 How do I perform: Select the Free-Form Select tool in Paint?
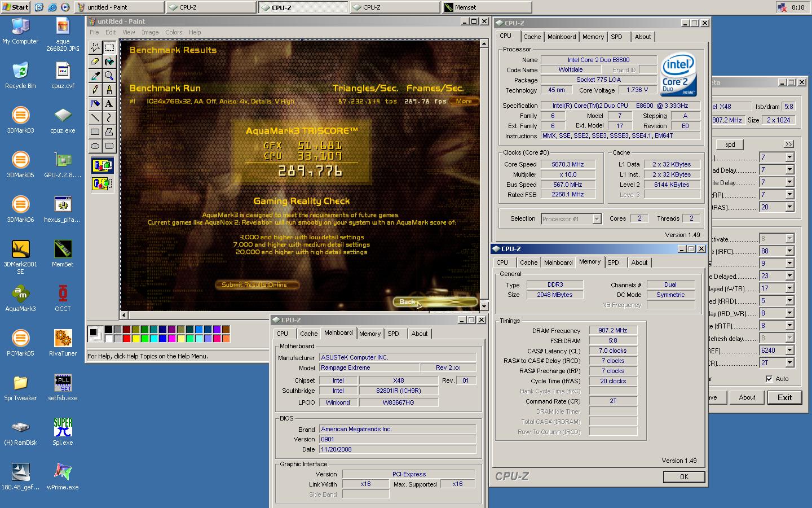coord(95,47)
